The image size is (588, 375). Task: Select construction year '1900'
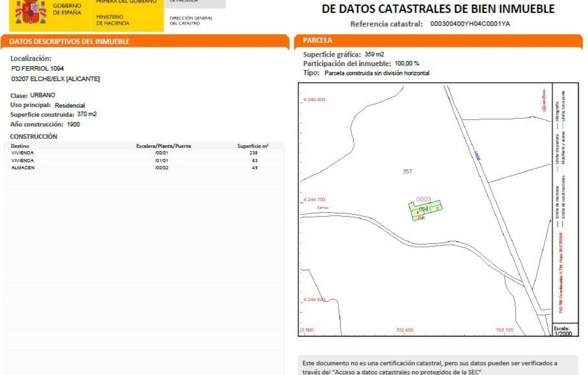(x=73, y=124)
